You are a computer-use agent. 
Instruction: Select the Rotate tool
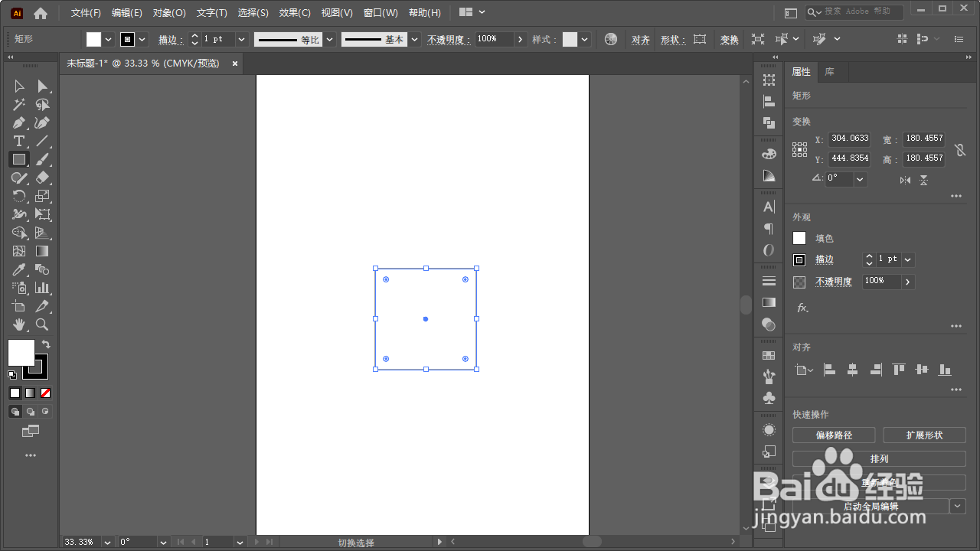(19, 197)
